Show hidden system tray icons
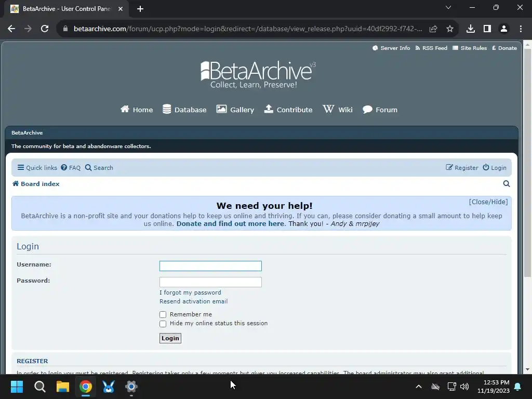Image resolution: width=532 pixels, height=399 pixels. tap(419, 387)
